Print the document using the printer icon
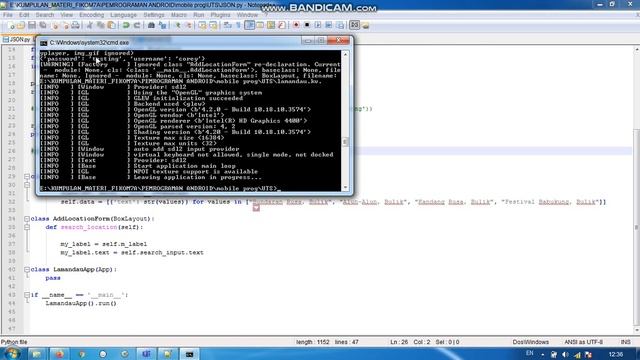This screenshot has height=360, width=640. coord(76,25)
